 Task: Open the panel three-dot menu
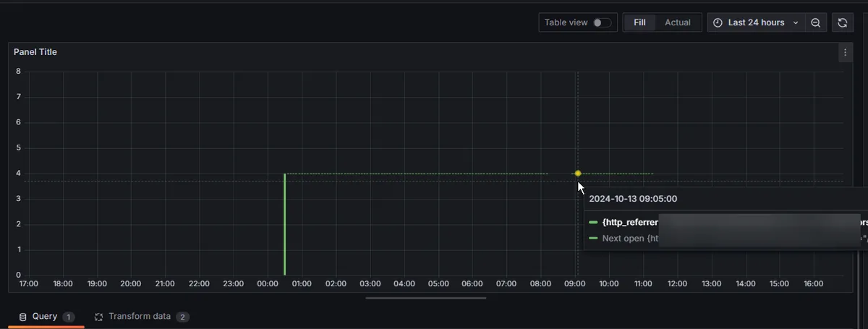click(x=844, y=52)
